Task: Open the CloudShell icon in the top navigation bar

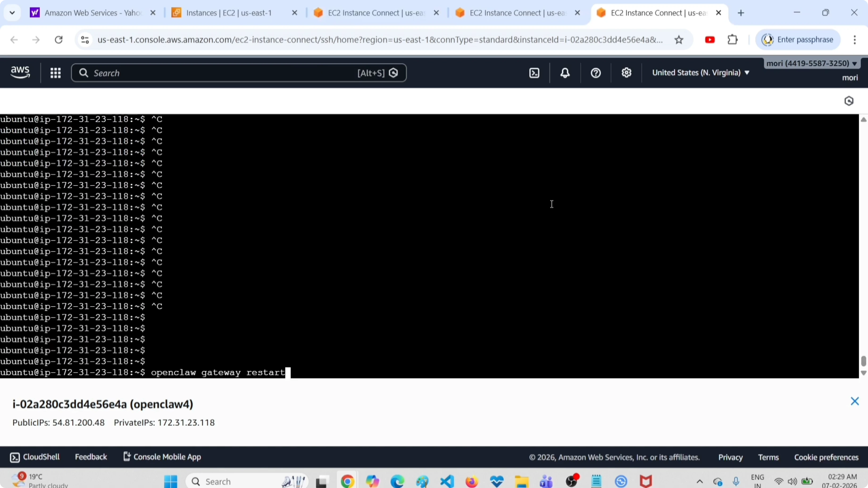Action: (x=534, y=73)
